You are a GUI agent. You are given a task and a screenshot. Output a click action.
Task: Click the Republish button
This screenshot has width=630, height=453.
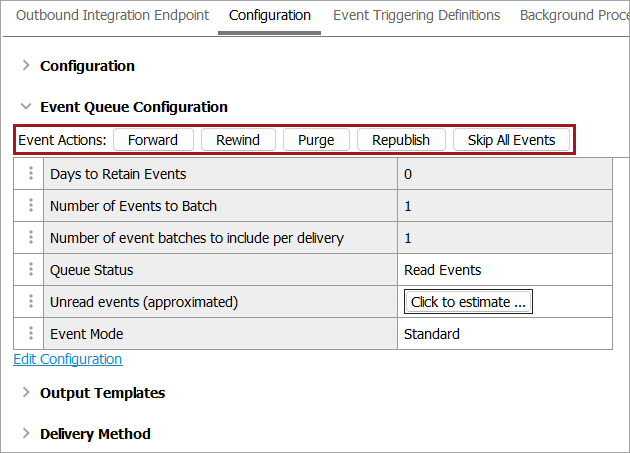pyautogui.click(x=401, y=140)
